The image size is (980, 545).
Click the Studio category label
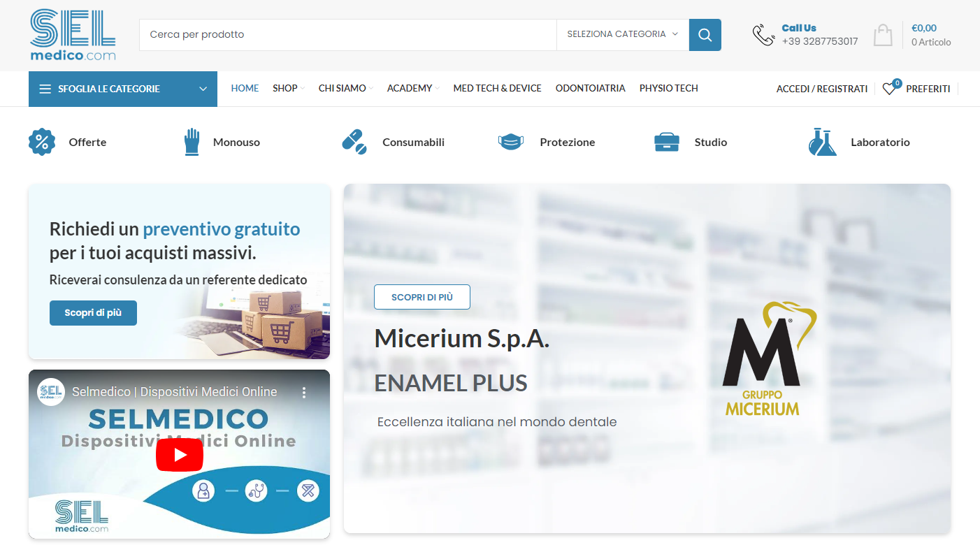click(x=711, y=143)
